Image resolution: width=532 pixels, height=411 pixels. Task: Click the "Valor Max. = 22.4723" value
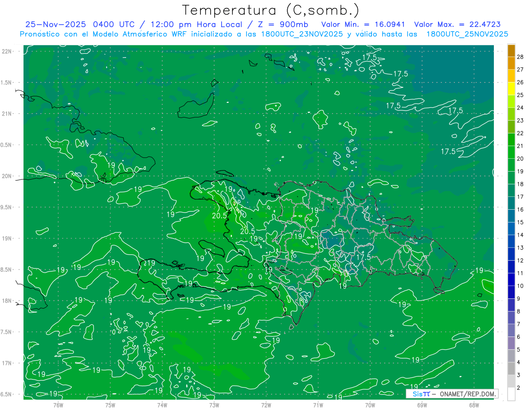pos(457,24)
